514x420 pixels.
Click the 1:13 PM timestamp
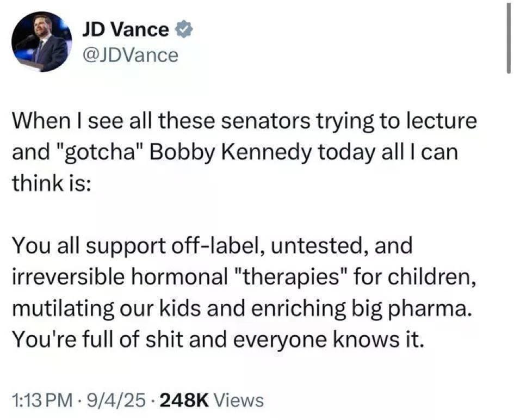click(x=42, y=401)
